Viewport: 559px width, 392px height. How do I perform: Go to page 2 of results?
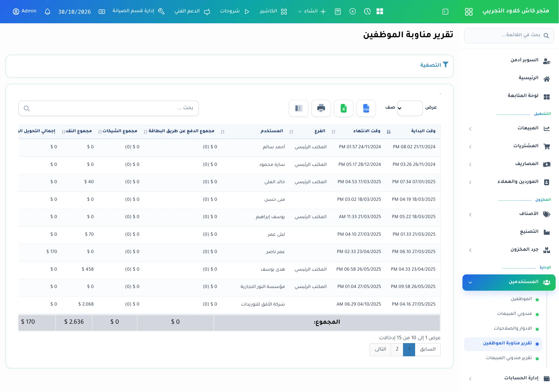click(x=397, y=350)
